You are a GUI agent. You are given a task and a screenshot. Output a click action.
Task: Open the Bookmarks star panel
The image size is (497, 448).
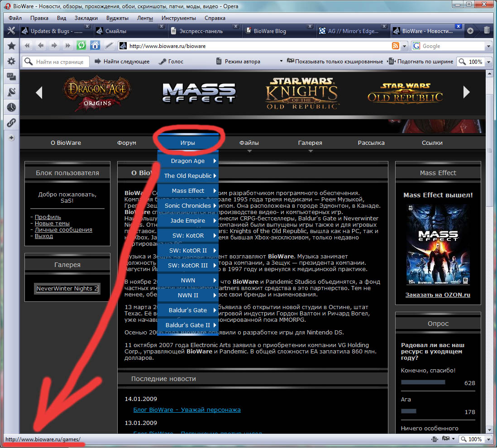(x=11, y=46)
